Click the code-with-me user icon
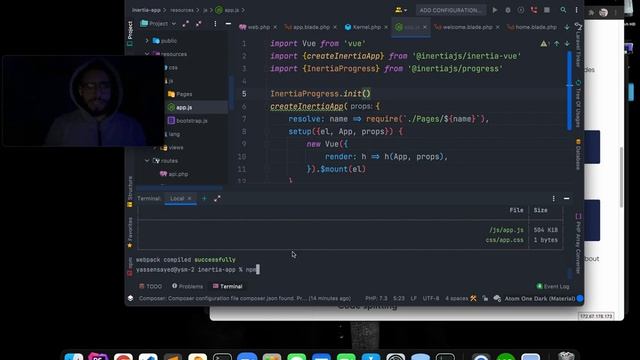This screenshot has width=640, height=360. point(400,10)
